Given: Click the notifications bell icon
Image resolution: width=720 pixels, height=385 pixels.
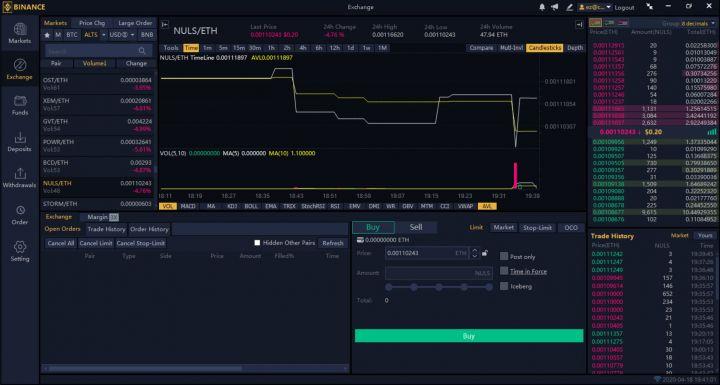Looking at the screenshot, I should (x=542, y=7).
